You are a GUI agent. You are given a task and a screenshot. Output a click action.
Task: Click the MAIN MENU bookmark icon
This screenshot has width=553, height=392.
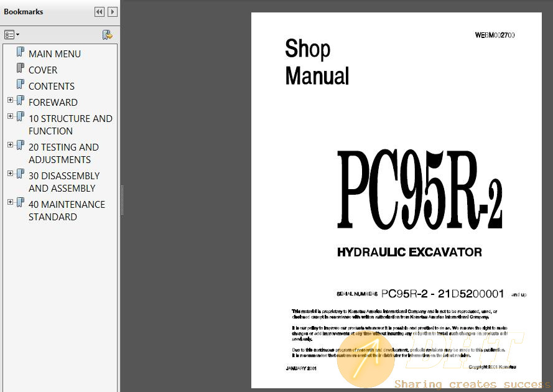[x=21, y=52]
